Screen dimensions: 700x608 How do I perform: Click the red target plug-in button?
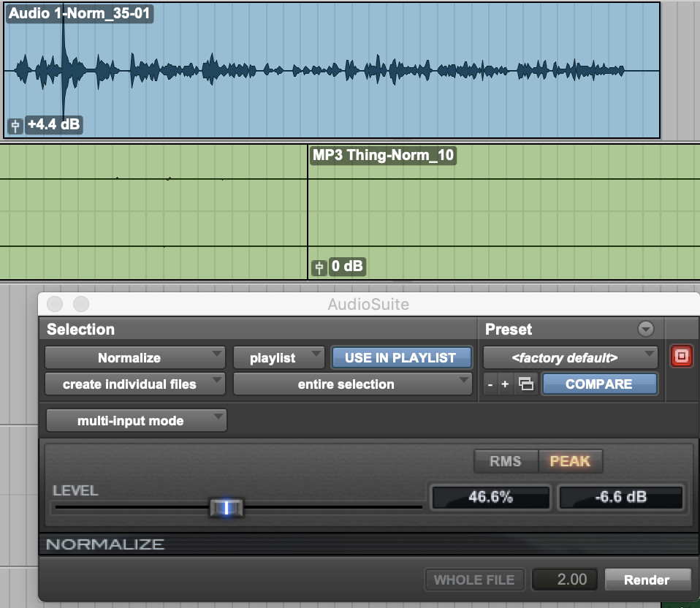[x=681, y=357]
